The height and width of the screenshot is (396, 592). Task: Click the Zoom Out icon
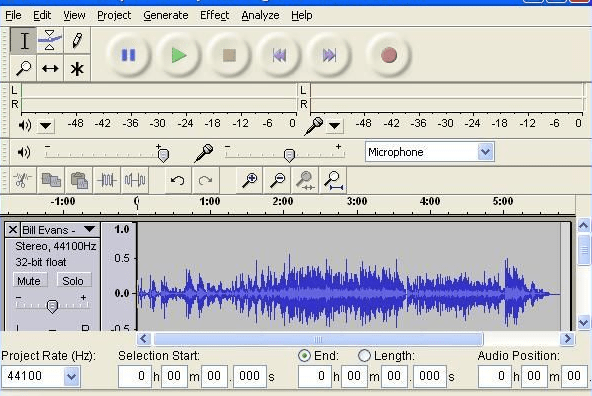(278, 180)
